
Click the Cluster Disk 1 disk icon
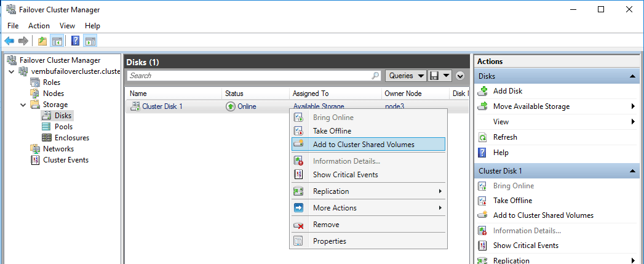tap(135, 106)
